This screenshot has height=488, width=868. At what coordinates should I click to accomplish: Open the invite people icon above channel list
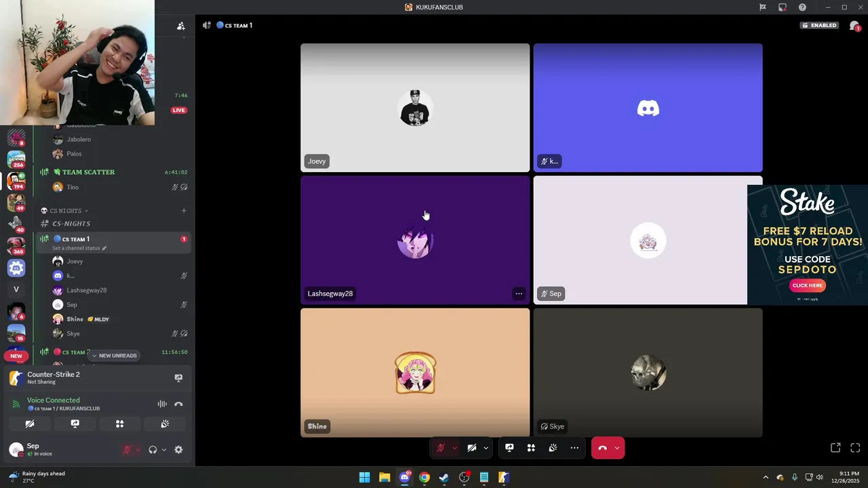click(x=181, y=26)
